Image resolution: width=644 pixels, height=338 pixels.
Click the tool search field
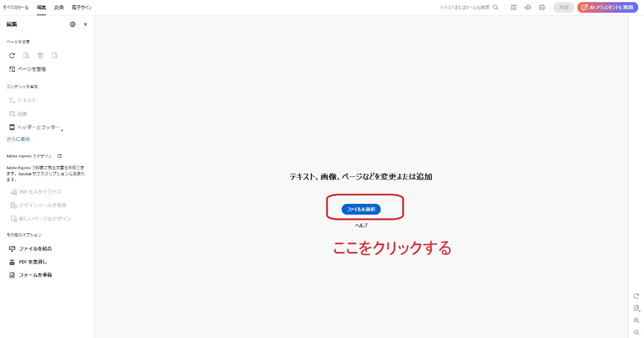(x=463, y=7)
